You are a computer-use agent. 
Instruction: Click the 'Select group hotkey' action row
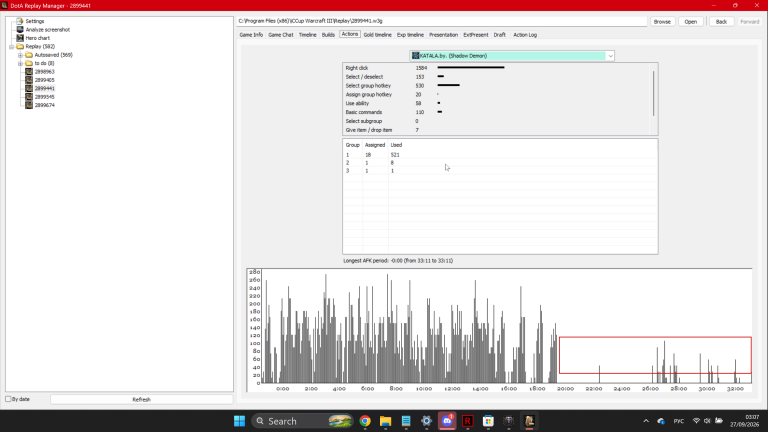[x=497, y=86]
